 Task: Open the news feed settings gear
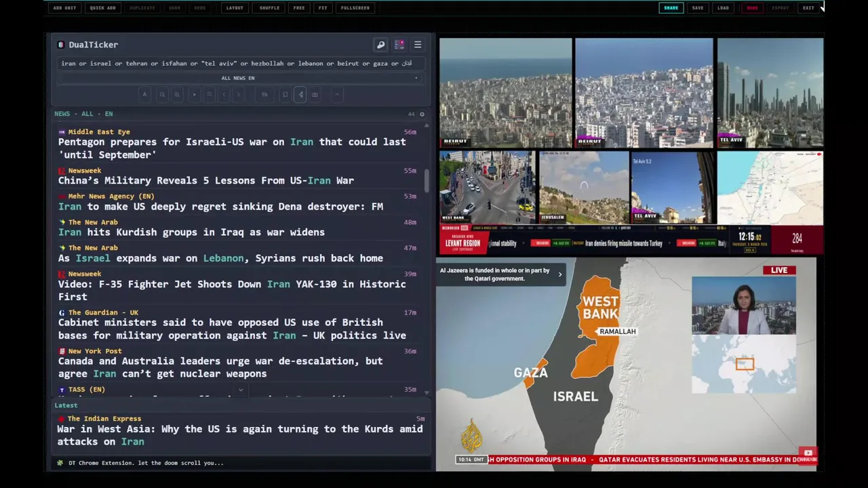click(422, 114)
